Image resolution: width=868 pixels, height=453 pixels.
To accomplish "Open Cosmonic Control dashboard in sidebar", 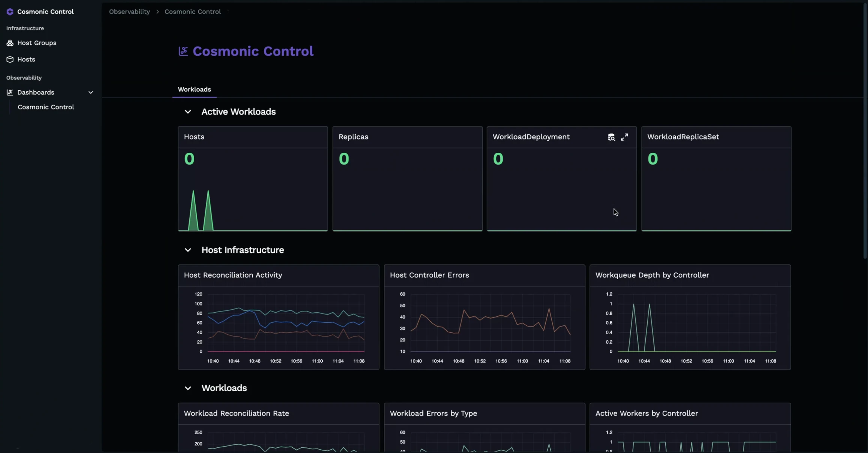I will [x=46, y=107].
